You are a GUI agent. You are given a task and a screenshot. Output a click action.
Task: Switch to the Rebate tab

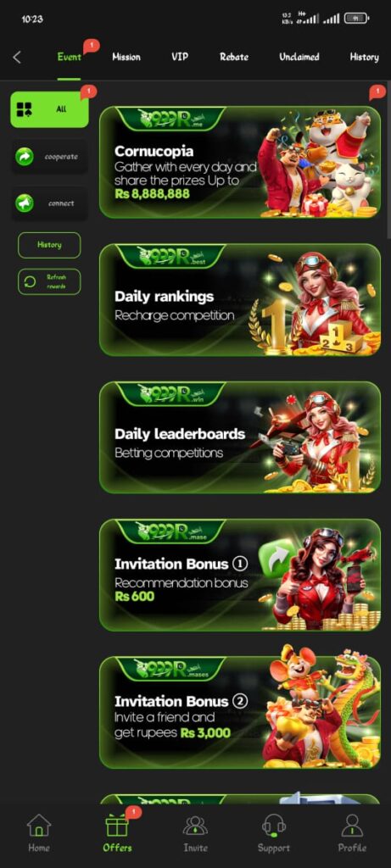pos(234,57)
